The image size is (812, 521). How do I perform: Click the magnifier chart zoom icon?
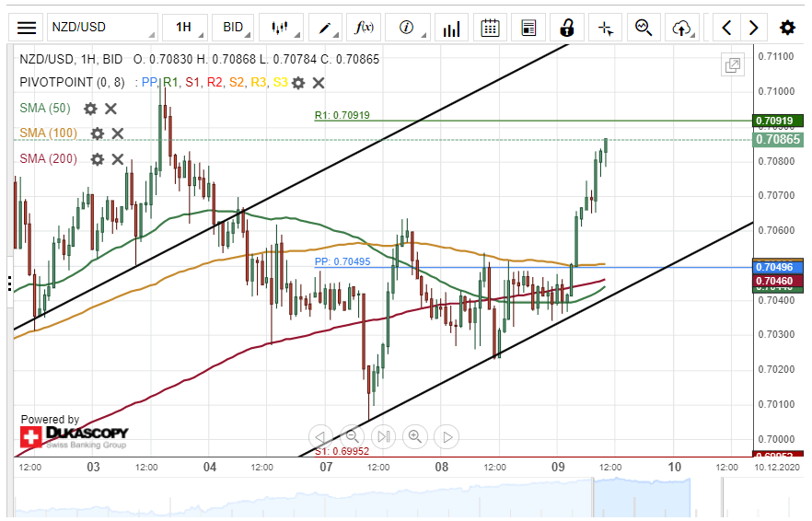click(644, 28)
